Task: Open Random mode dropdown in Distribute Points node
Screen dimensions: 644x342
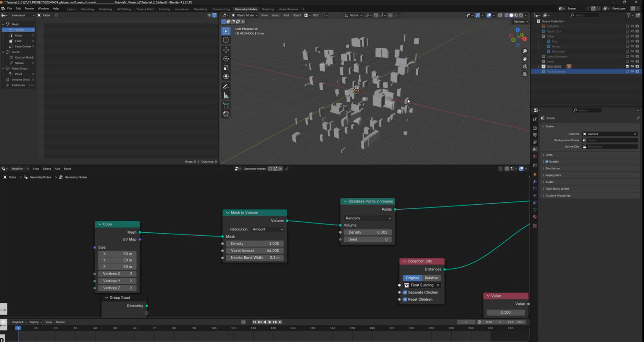Action: point(368,218)
